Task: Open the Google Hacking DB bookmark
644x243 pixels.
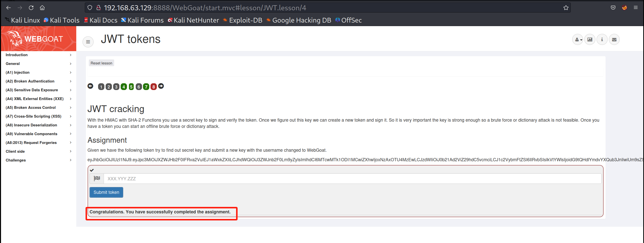Action: [299, 20]
